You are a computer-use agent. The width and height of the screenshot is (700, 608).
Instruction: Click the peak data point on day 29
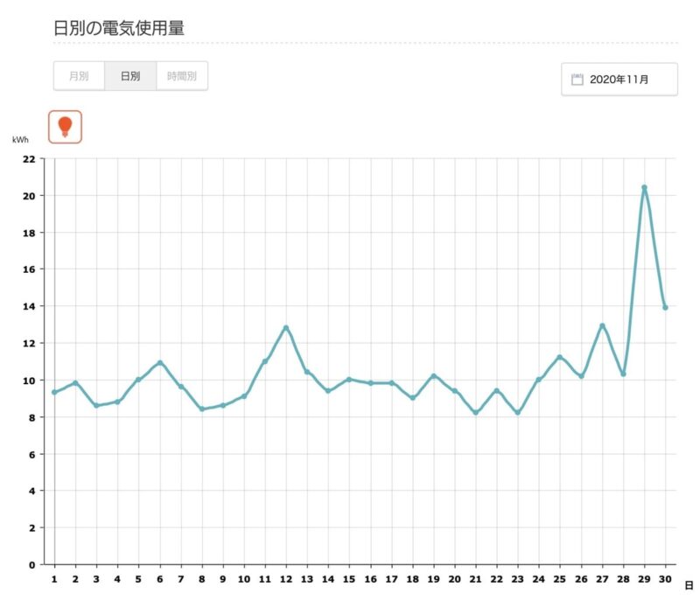pos(645,186)
